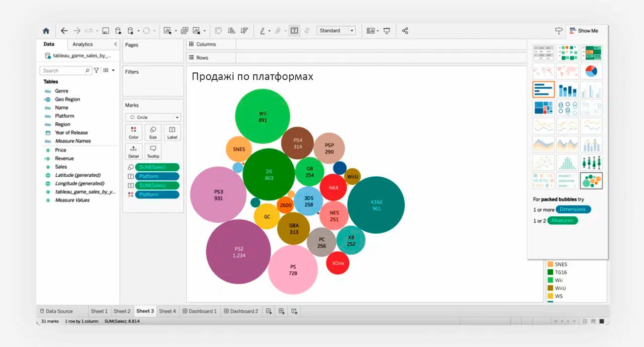
Task: Select the PS2 bubble in the chart
Action: pos(238,251)
